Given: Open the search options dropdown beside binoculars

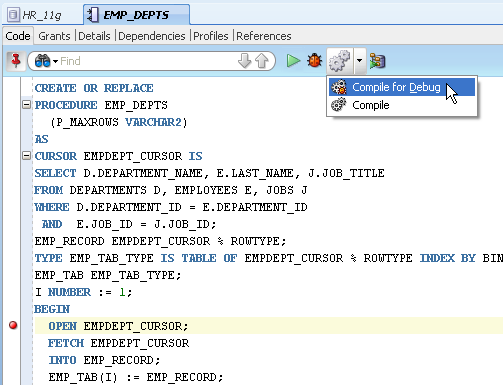Looking at the screenshot, I should click(x=55, y=61).
